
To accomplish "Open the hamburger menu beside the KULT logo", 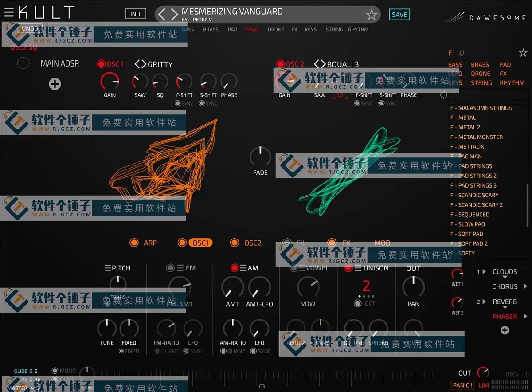I will coord(9,12).
